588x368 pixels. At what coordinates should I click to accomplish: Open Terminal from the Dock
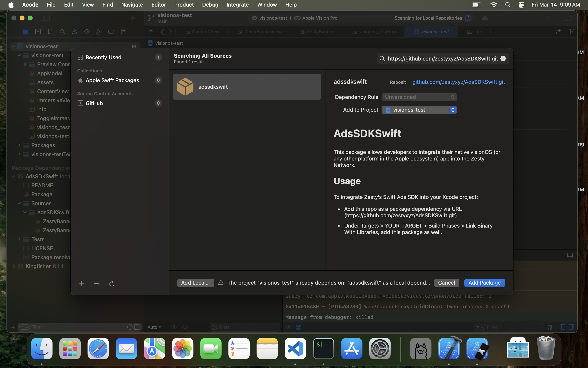(x=323, y=348)
